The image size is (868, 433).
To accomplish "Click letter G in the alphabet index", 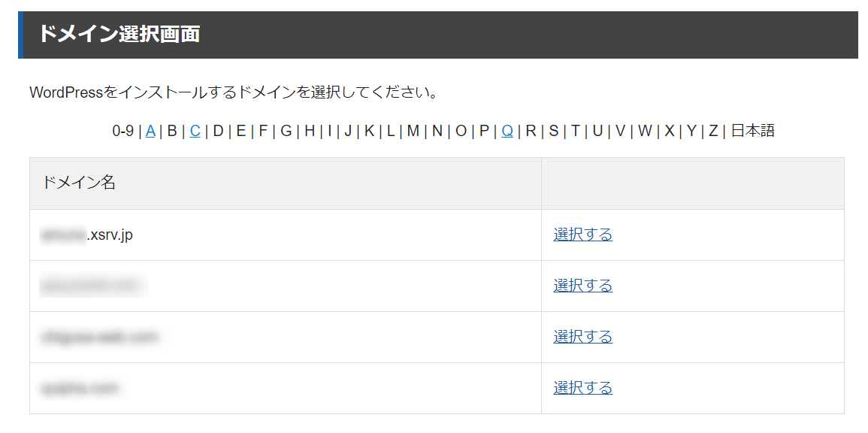I will pos(286,132).
